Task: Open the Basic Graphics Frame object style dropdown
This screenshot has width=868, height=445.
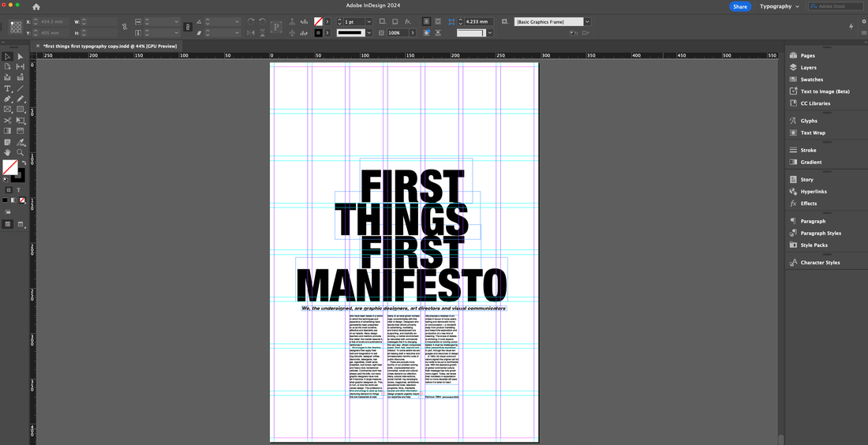Action: click(587, 21)
